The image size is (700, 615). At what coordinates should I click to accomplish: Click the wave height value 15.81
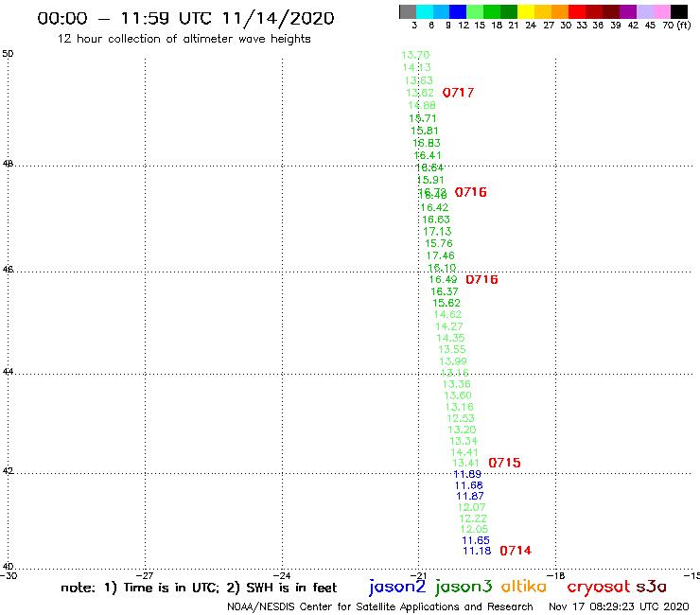425,131
